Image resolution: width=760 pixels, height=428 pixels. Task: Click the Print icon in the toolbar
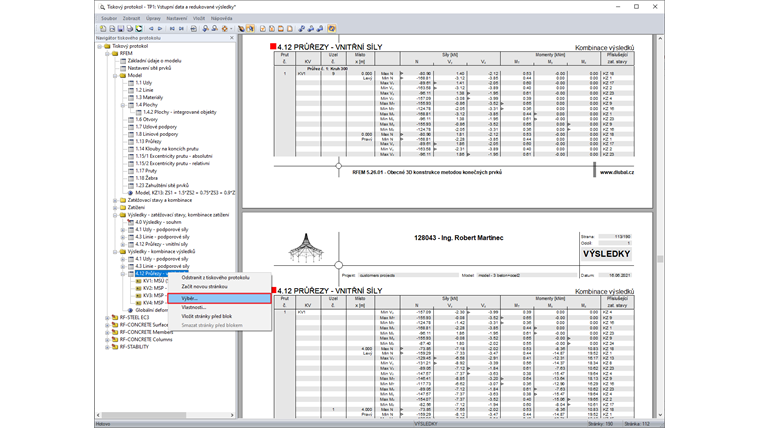129,29
